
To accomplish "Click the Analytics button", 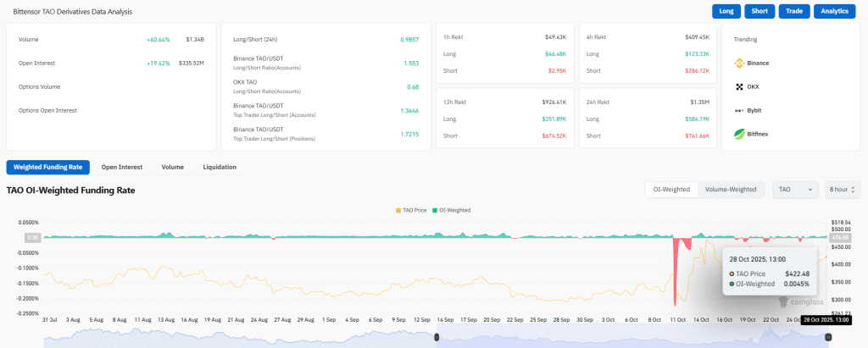I will tap(837, 11).
